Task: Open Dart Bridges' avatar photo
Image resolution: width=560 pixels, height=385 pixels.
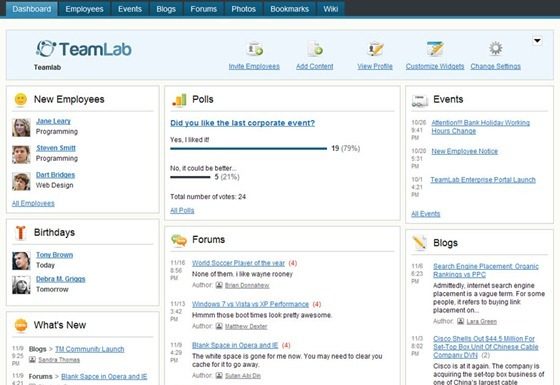Action: point(21,181)
